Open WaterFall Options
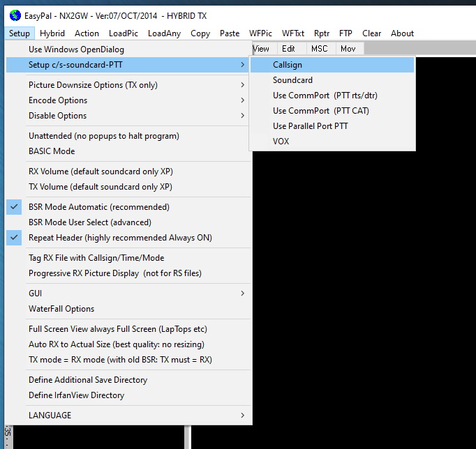This screenshot has width=476, height=449. (x=61, y=309)
